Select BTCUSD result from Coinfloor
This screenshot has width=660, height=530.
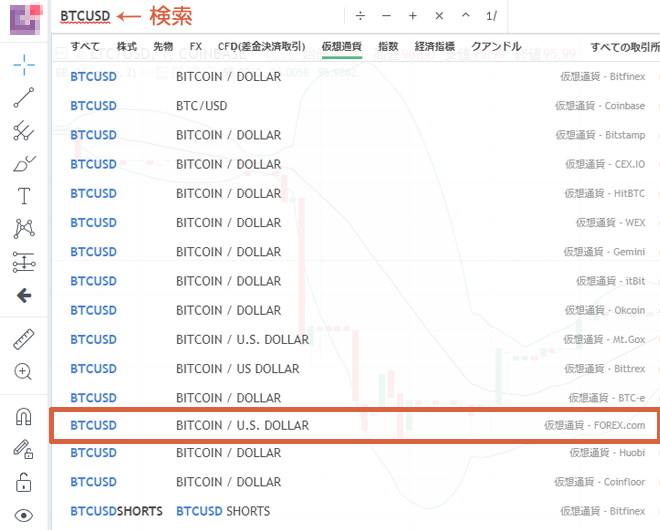tap(356, 482)
